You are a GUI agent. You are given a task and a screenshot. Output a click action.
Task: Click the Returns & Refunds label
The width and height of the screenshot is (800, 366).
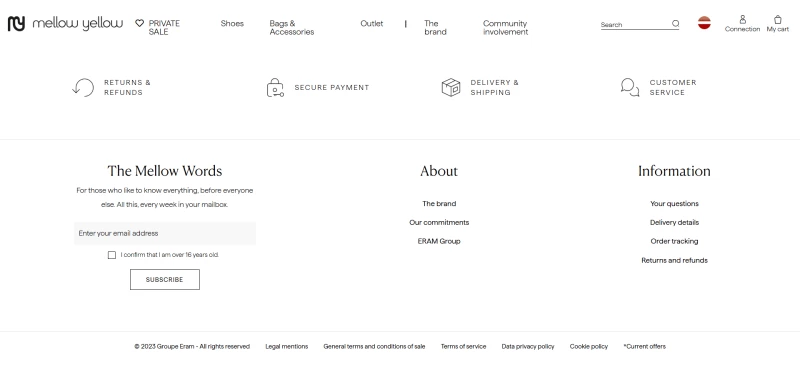click(x=128, y=87)
